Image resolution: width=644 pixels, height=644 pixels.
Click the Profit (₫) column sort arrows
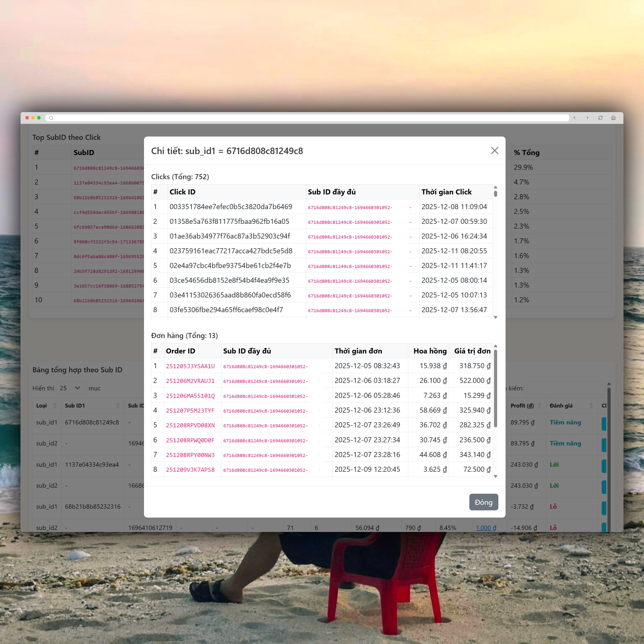(539, 406)
